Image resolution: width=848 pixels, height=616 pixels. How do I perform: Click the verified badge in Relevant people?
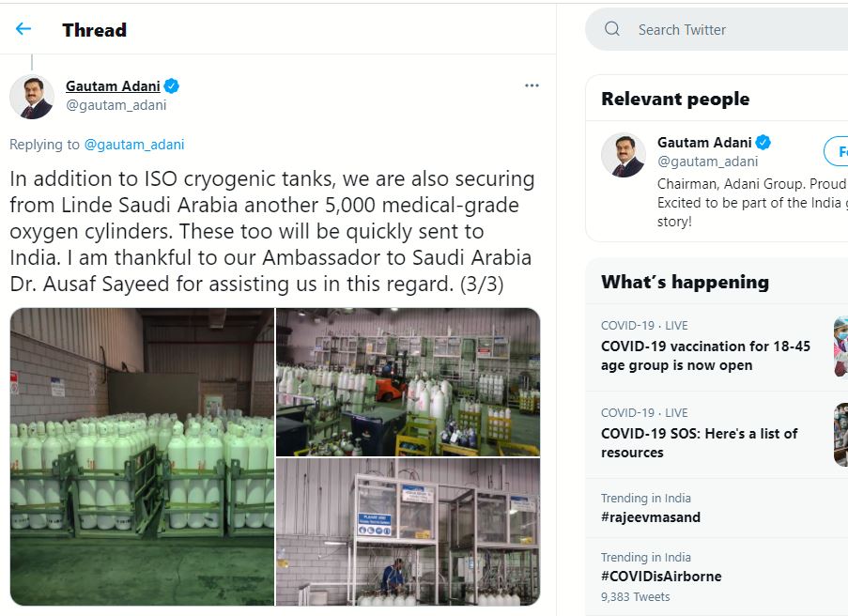[763, 143]
